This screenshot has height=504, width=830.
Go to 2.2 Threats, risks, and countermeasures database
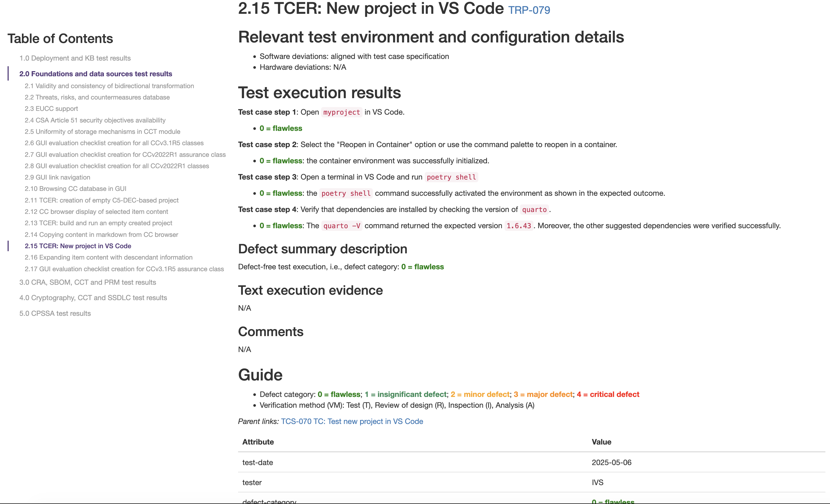tap(97, 97)
